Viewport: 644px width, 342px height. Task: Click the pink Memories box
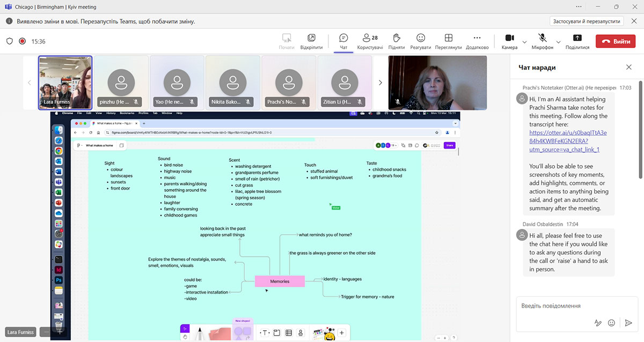click(x=280, y=281)
